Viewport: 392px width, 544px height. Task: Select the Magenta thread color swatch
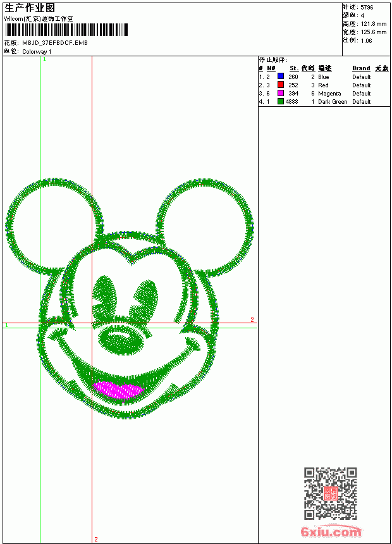[x=281, y=93]
